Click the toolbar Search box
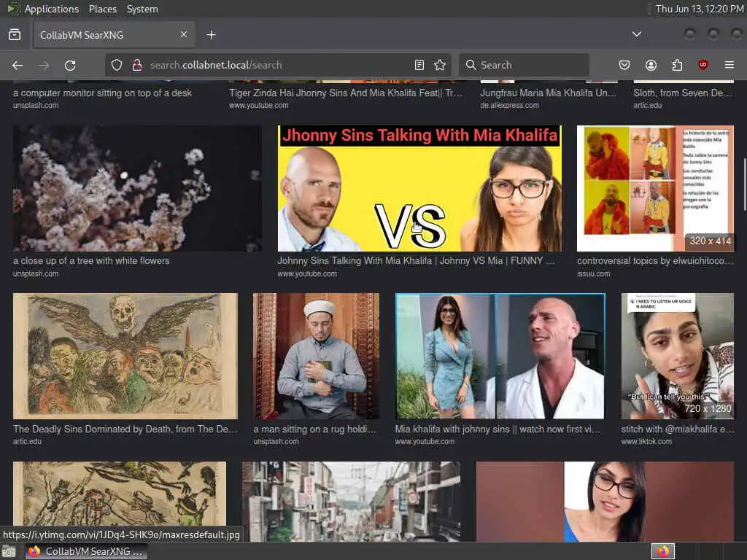 point(524,65)
